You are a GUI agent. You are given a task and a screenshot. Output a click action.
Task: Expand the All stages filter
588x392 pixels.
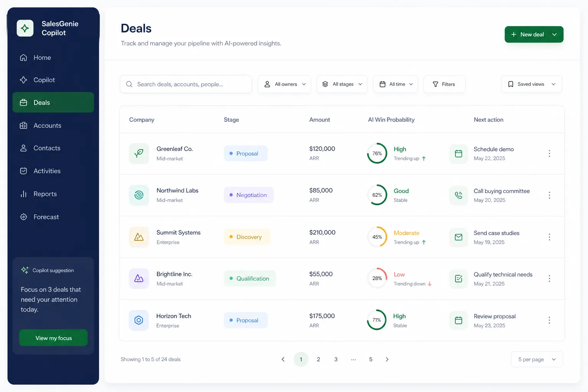coord(342,84)
